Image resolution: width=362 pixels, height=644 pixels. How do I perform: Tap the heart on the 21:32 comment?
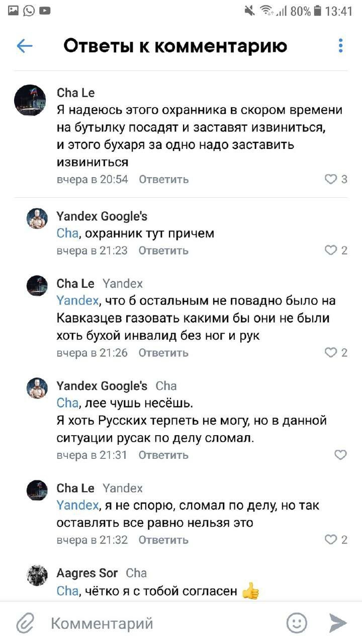(331, 540)
